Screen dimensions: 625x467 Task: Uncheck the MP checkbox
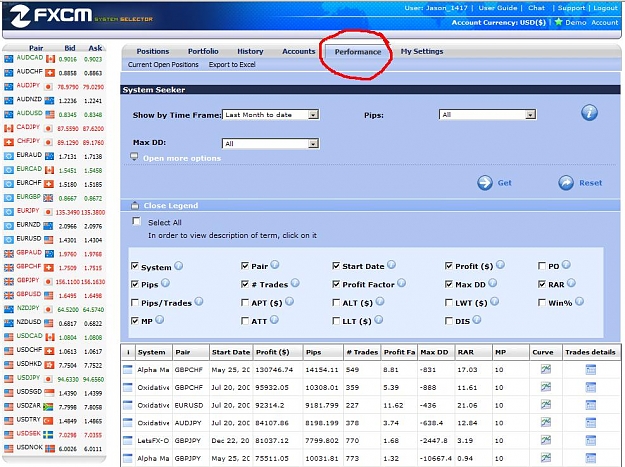pos(135,320)
